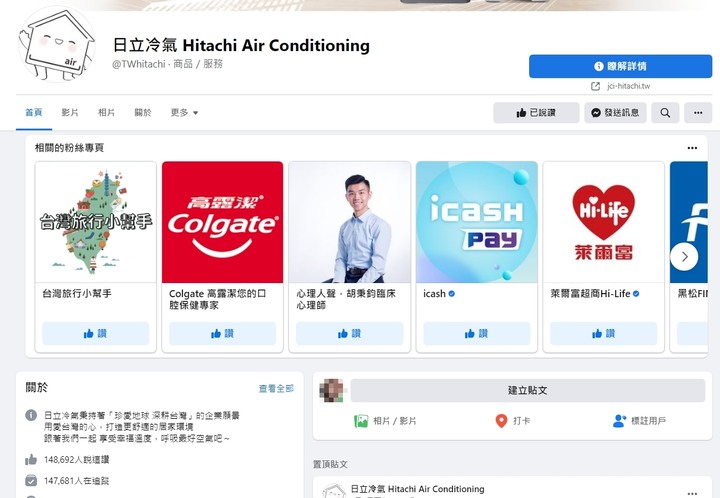This screenshot has height=498, width=720.
Task: Open the 台灣旅行小幫手 page thumbnail
Action: (96, 222)
